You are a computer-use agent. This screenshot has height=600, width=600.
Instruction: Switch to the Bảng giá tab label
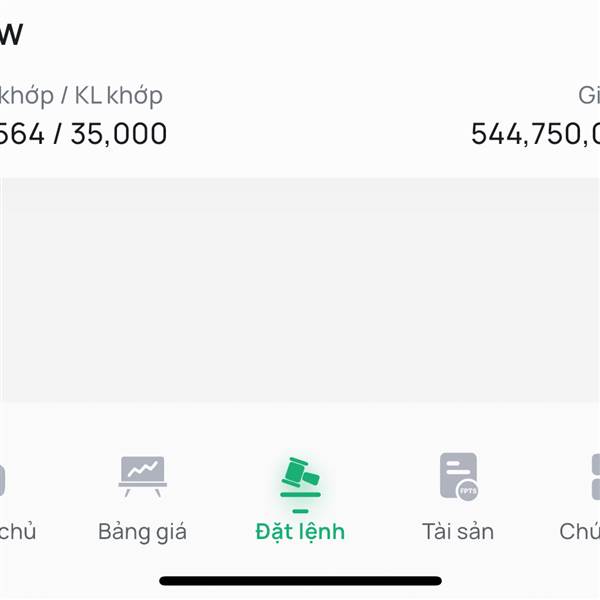point(142,532)
